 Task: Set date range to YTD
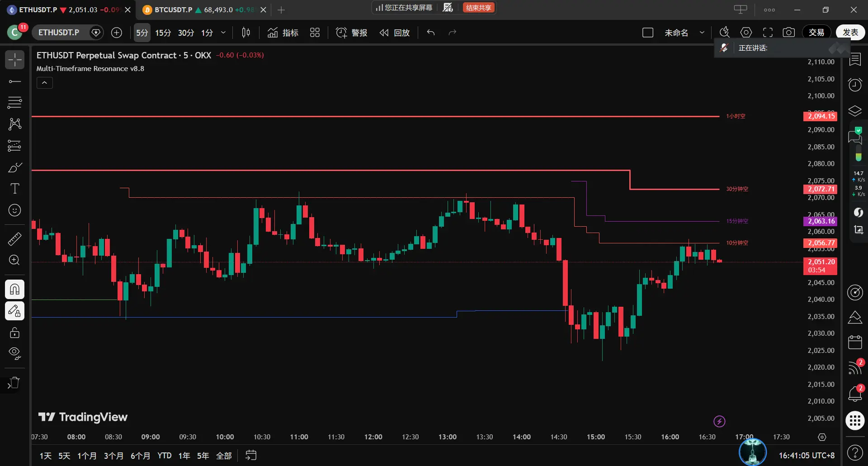tap(165, 456)
